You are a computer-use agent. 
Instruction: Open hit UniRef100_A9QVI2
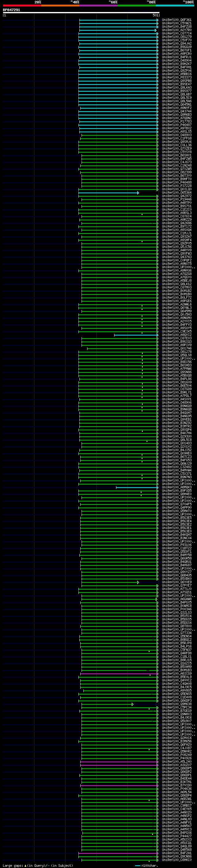coord(176,335)
